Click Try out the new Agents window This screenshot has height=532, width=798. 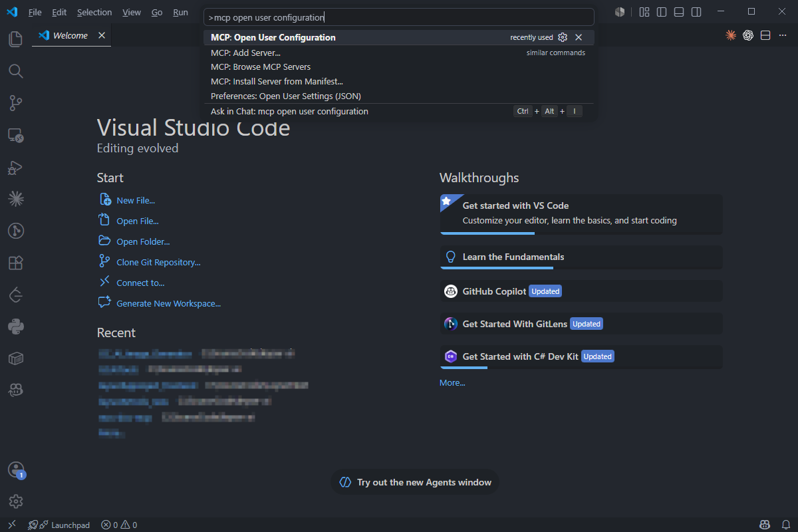click(x=415, y=482)
